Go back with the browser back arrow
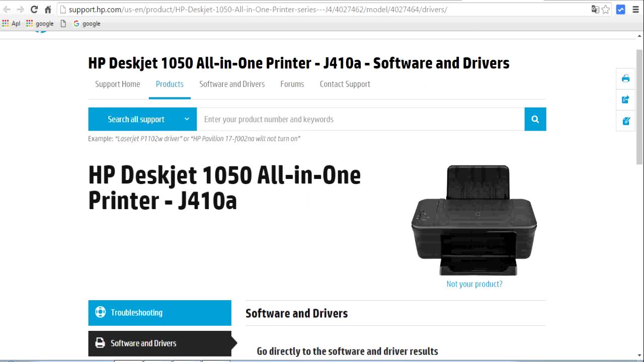The width and height of the screenshot is (644, 362). 7,10
